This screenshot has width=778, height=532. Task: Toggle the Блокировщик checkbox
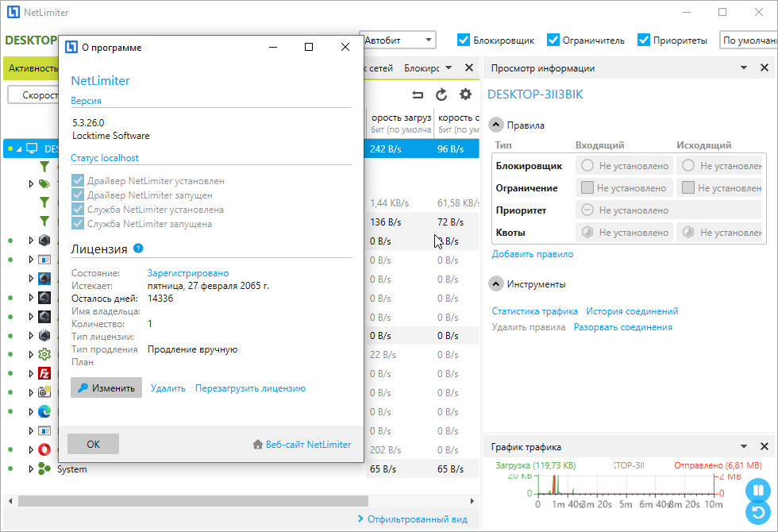pos(463,40)
